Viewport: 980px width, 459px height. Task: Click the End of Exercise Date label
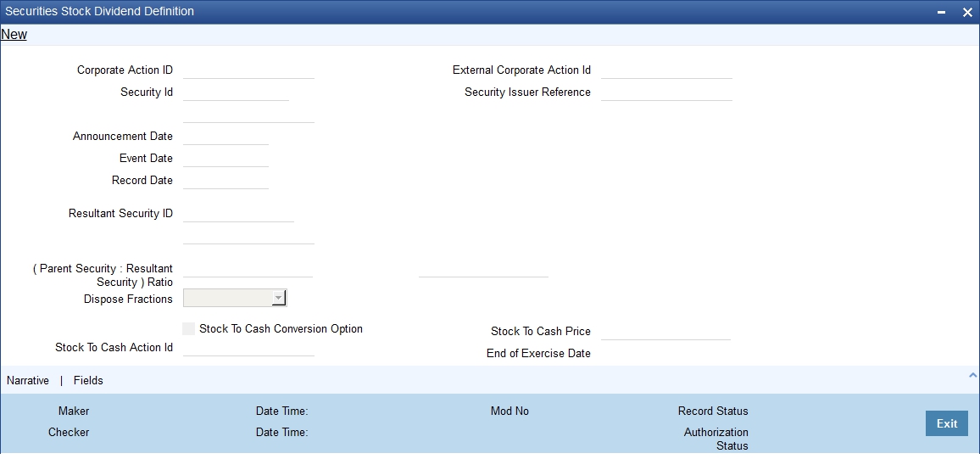[x=539, y=353]
